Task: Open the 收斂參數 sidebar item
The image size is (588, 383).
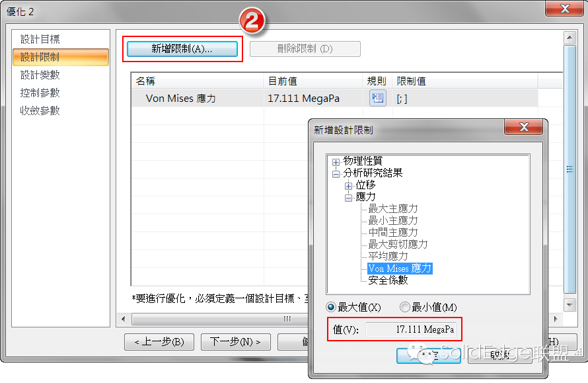Action: coord(40,110)
